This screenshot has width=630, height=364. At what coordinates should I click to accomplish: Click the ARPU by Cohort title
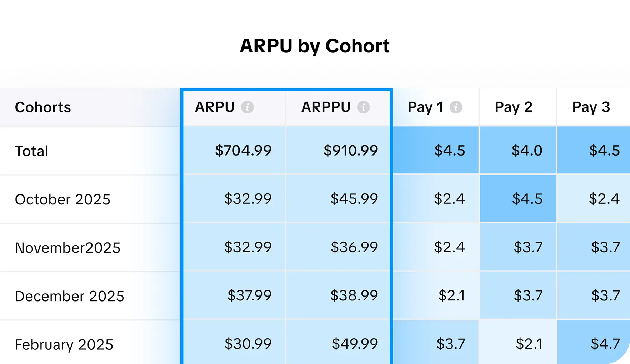point(315,46)
